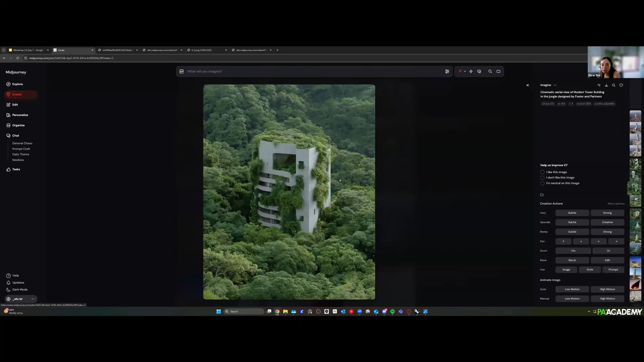
Task: Close the image detail view with X
Action: pos(527,85)
